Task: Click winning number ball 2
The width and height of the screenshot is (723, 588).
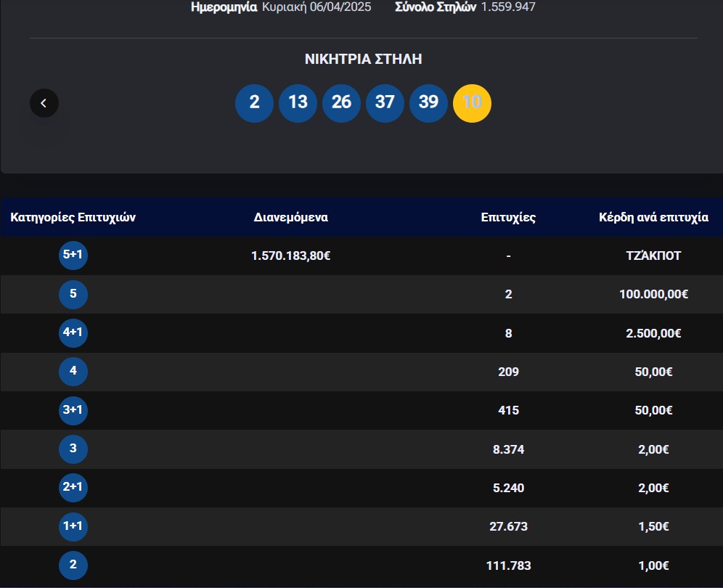Action: tap(254, 103)
